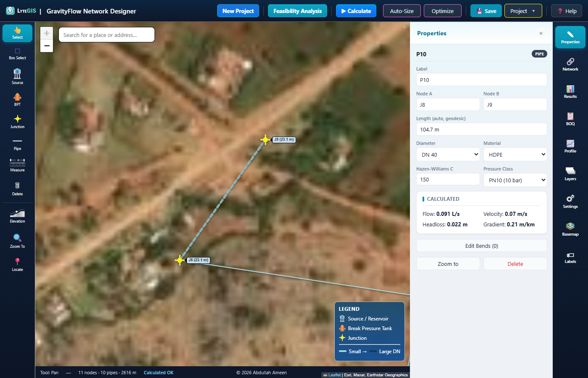588x378 pixels.
Task: Expand the Project dropdown menu
Action: pos(523,11)
